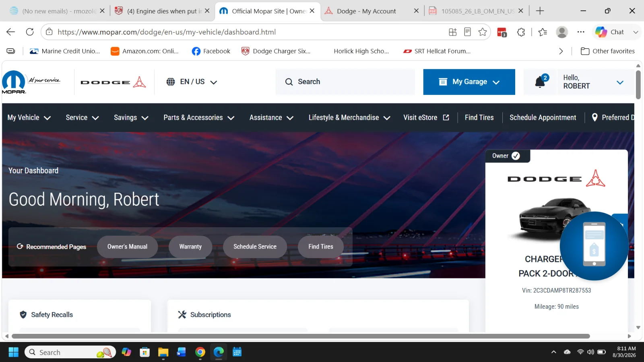Open the Facebook bookmark
This screenshot has height=362, width=644.
click(x=211, y=51)
